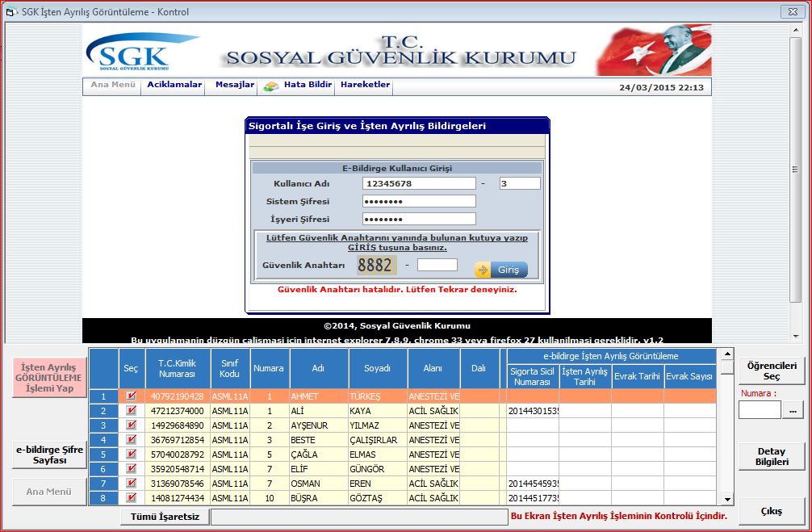This screenshot has width=812, height=532.
Task: Click the security key input field
Action: (x=437, y=265)
